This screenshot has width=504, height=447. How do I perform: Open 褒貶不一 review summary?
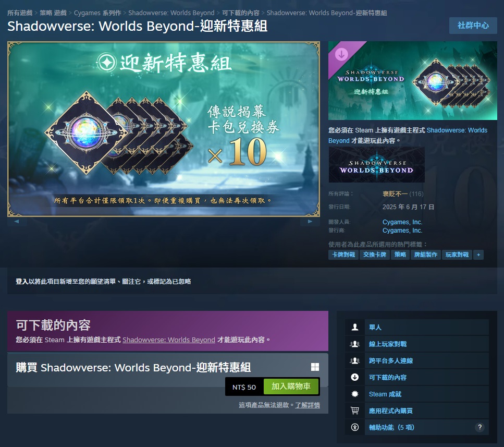pyautogui.click(x=395, y=194)
